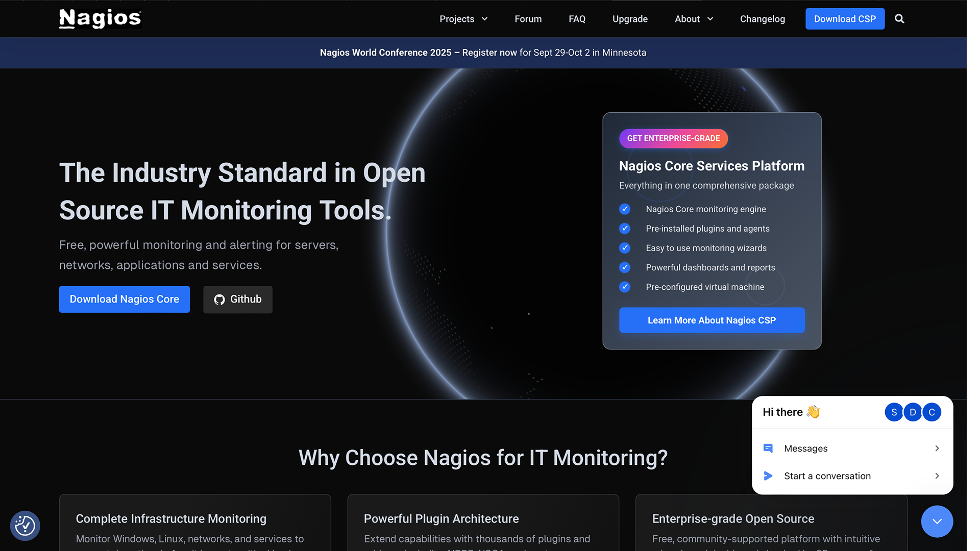Screen dimensions: 980x551
Task: Expand the Projects dropdown menu
Action: pyautogui.click(x=463, y=19)
